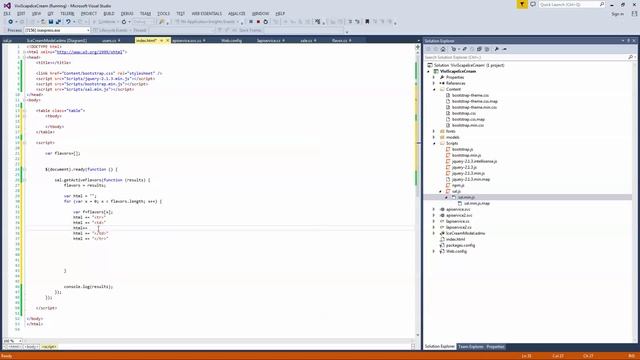Switch to the Properties tab at bottom
Viewport: 640px width, 360px height.
495,347
